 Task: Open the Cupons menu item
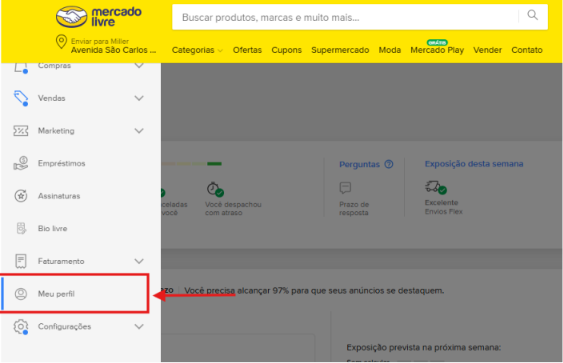pyautogui.click(x=286, y=50)
